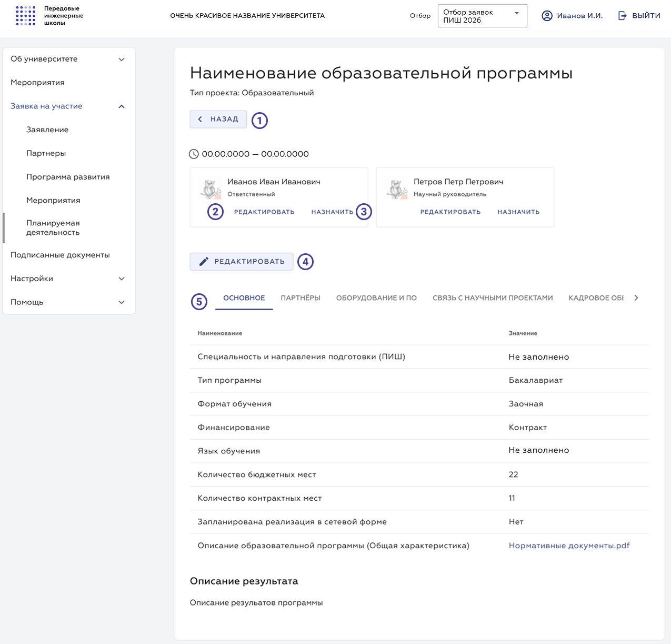The width and height of the screenshot is (671, 644).
Task: Click НАЗНАЧИТЬ on the Иванов Иван Иванович card
Action: tap(332, 212)
